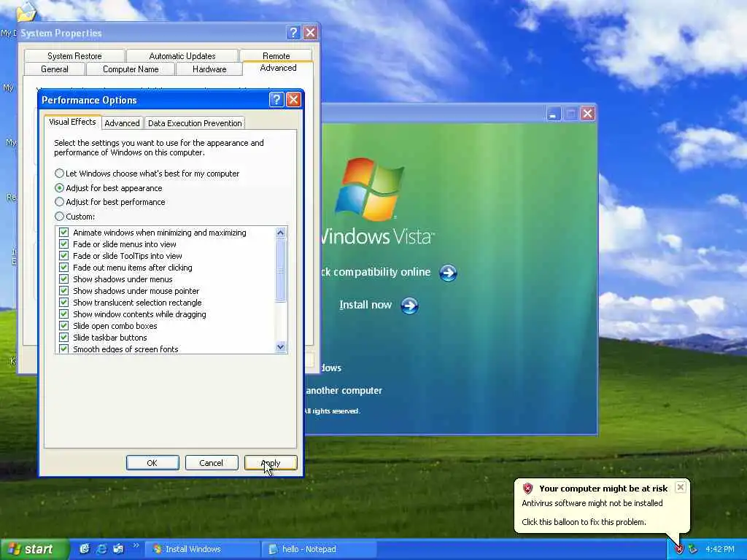Open the Data Execution Prevention tab
The height and width of the screenshot is (560, 747).
[x=195, y=123]
